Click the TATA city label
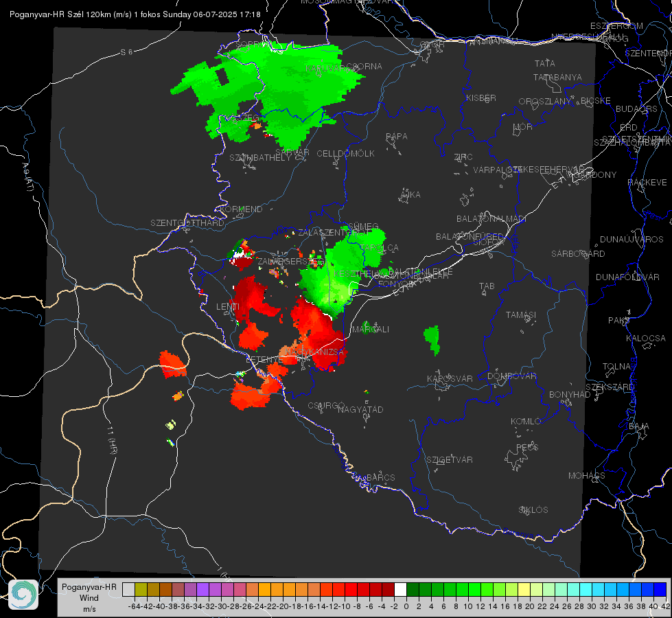The height and width of the screenshot is (618, 672). point(545,63)
